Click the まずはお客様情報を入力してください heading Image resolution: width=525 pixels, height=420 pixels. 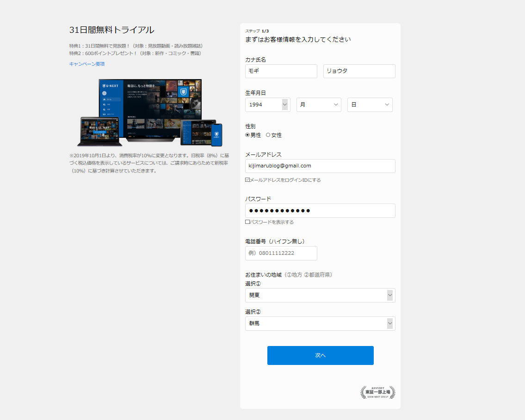tap(298, 39)
